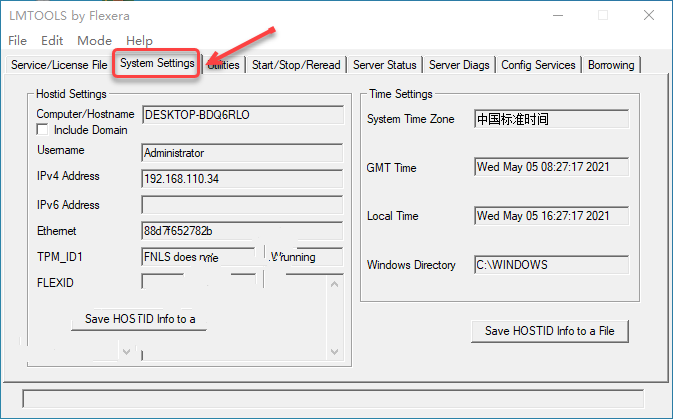Open the Borrowing tab
Image resolution: width=673 pixels, height=419 pixels.
(x=611, y=65)
